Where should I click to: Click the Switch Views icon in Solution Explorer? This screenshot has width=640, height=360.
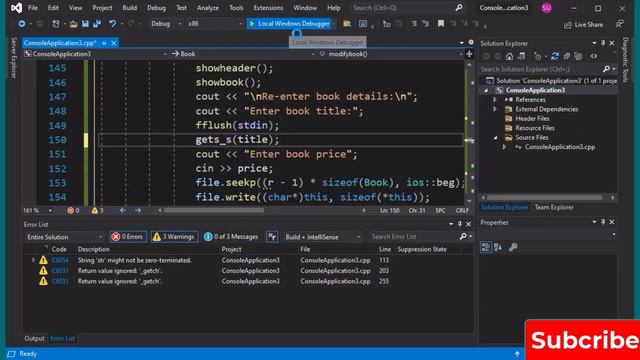(521, 56)
